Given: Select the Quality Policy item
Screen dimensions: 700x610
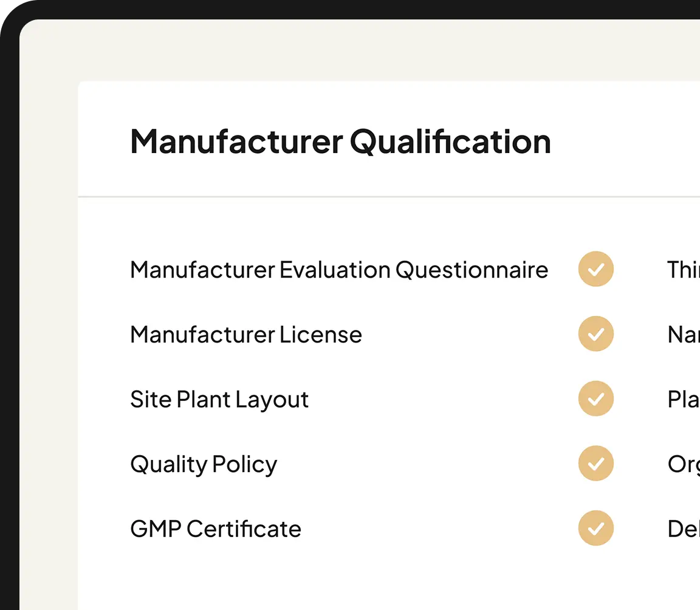Looking at the screenshot, I should tap(204, 465).
